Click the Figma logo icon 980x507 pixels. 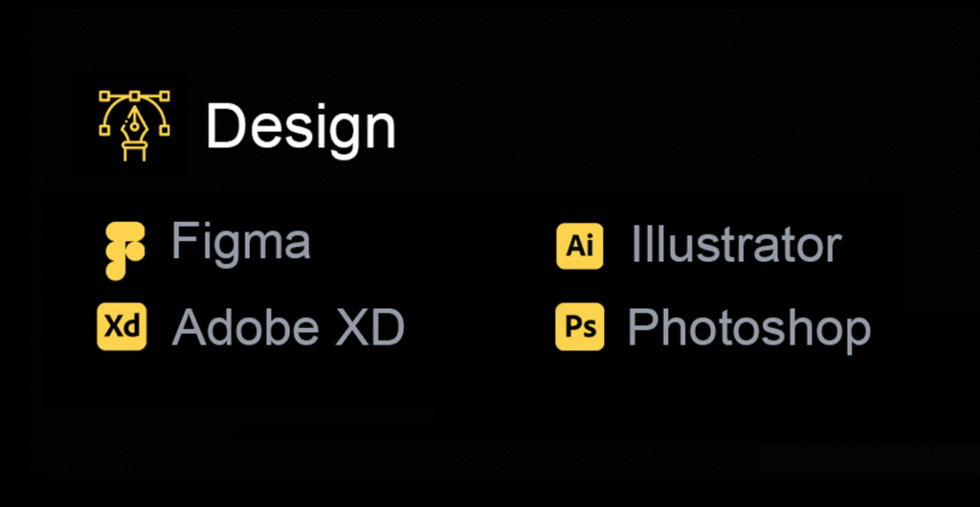[x=124, y=251]
